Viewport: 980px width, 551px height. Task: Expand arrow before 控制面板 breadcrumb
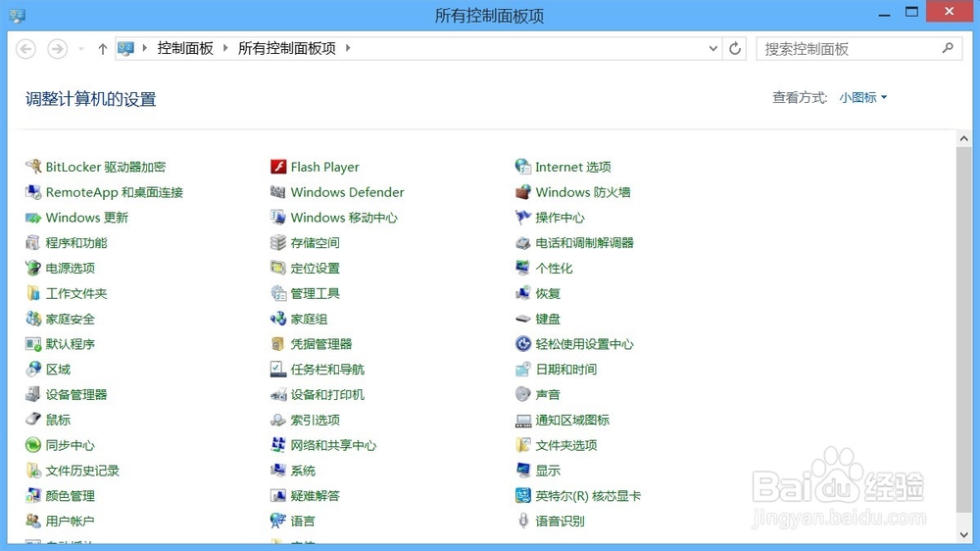pos(144,48)
